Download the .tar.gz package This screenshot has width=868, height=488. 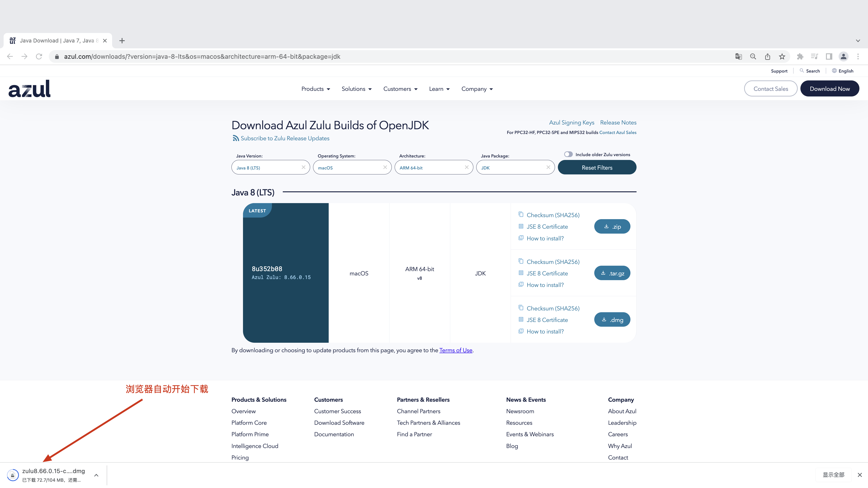[x=612, y=273]
